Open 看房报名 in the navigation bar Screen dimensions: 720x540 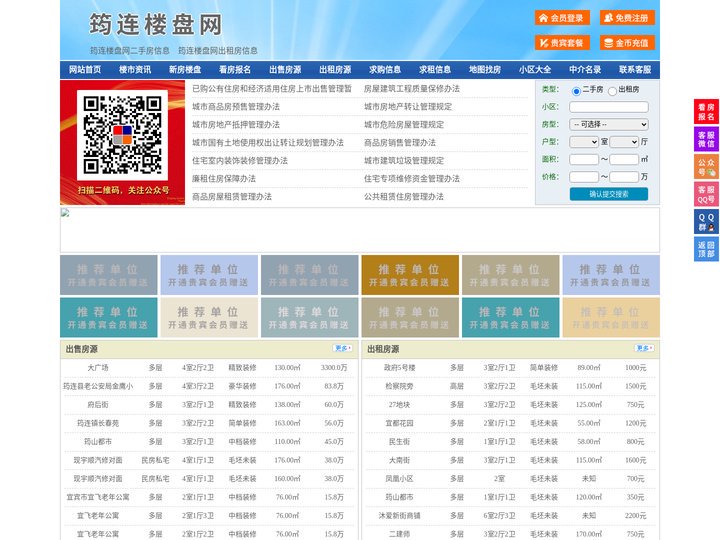(x=235, y=69)
